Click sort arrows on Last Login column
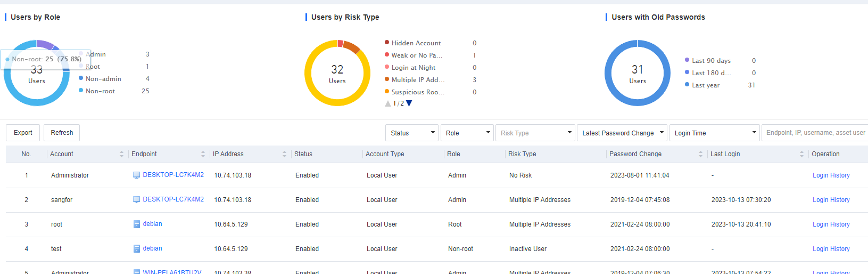This screenshot has height=274, width=868. click(x=801, y=154)
